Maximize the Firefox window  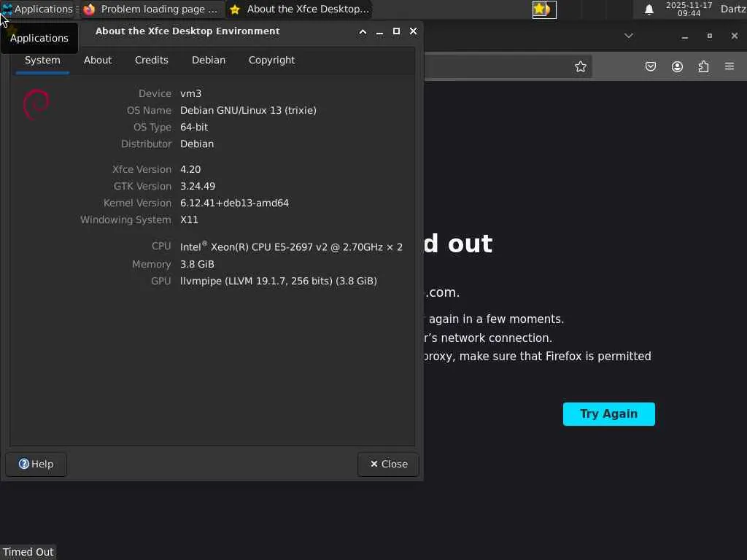click(709, 36)
